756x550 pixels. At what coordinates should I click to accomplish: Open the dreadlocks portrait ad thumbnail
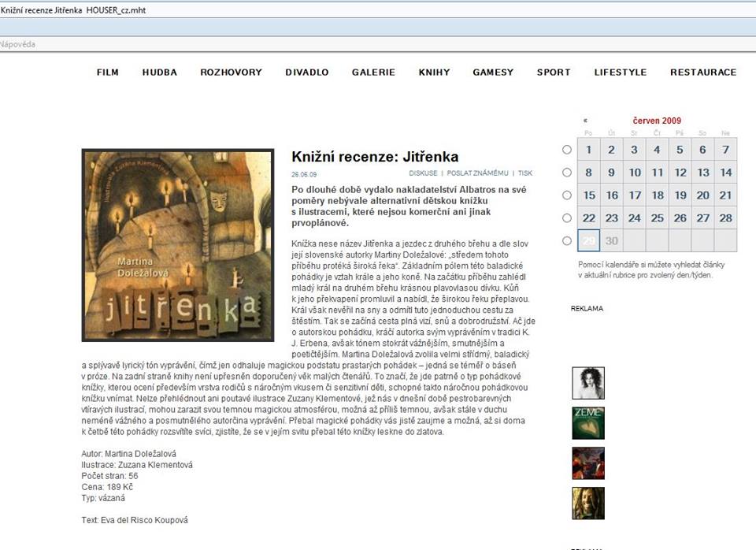pyautogui.click(x=587, y=503)
